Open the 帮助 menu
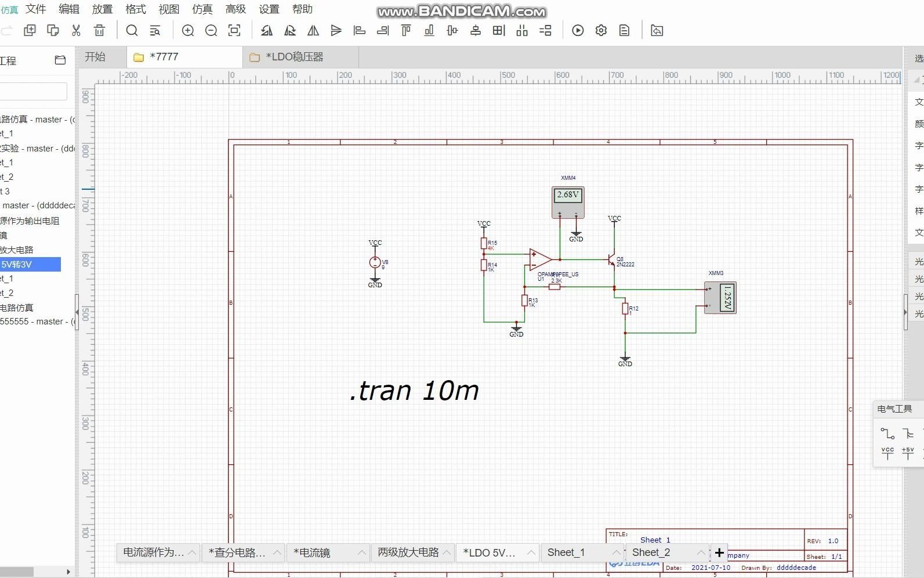This screenshot has height=578, width=924. tap(302, 9)
